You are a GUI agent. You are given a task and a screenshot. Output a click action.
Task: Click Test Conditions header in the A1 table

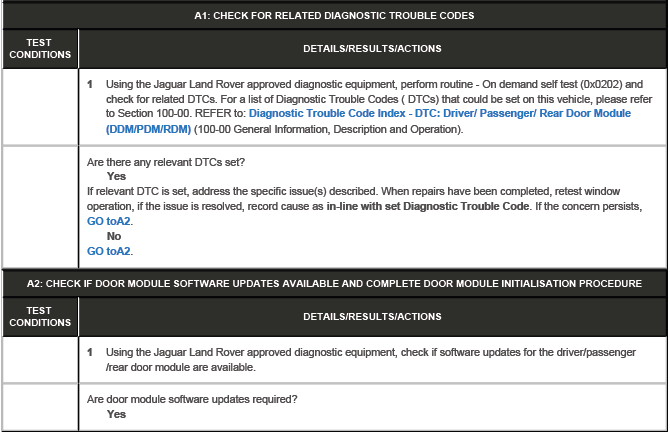click(39, 48)
